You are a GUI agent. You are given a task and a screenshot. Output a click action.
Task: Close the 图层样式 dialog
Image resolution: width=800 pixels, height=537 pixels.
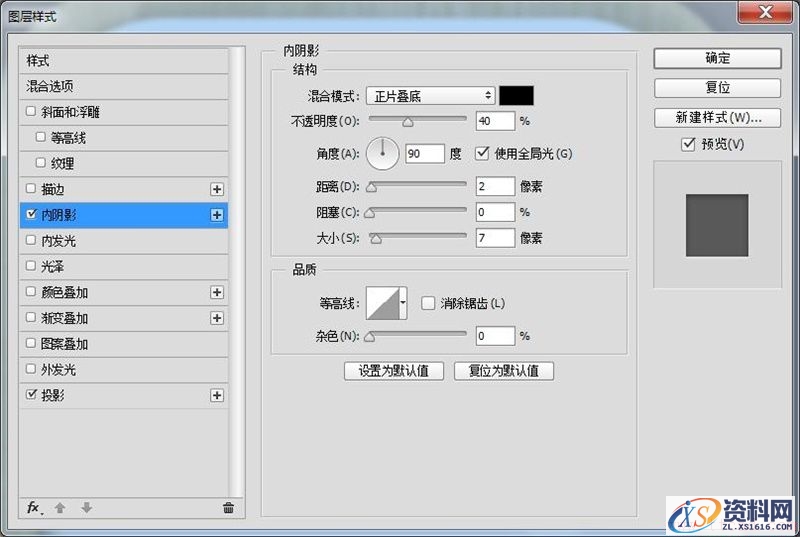[765, 12]
